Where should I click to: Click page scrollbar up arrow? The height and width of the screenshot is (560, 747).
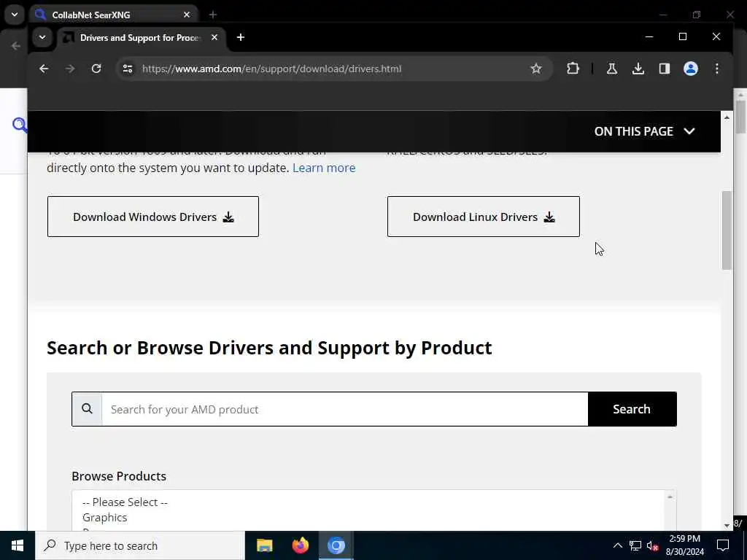click(x=727, y=117)
